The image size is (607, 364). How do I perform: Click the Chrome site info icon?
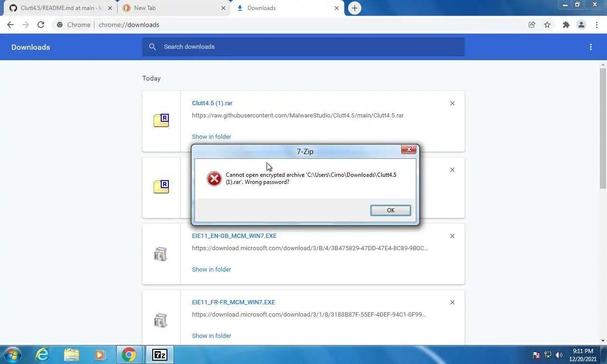(x=60, y=25)
